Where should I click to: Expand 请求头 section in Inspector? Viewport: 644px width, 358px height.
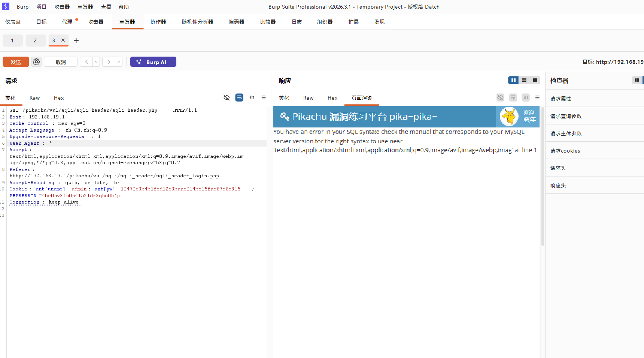click(595, 168)
